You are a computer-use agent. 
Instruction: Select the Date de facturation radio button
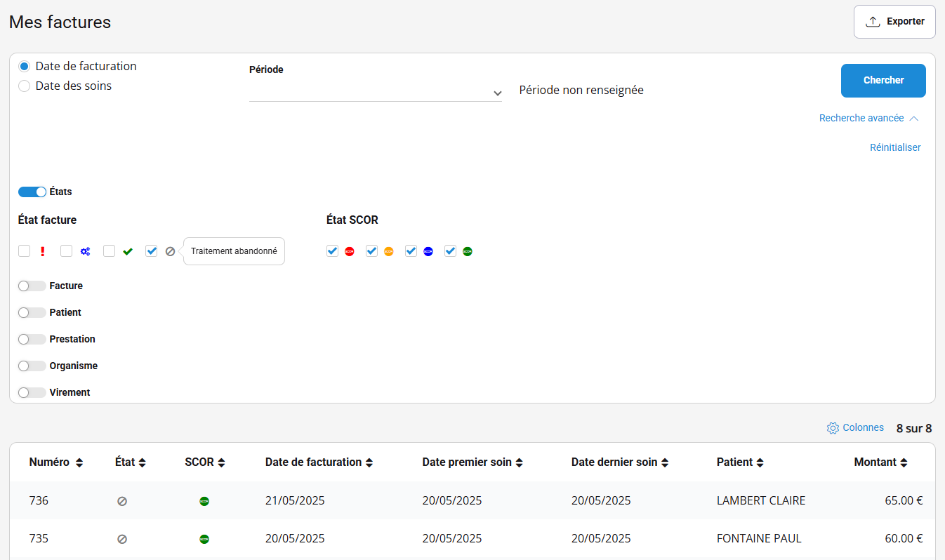(25, 66)
